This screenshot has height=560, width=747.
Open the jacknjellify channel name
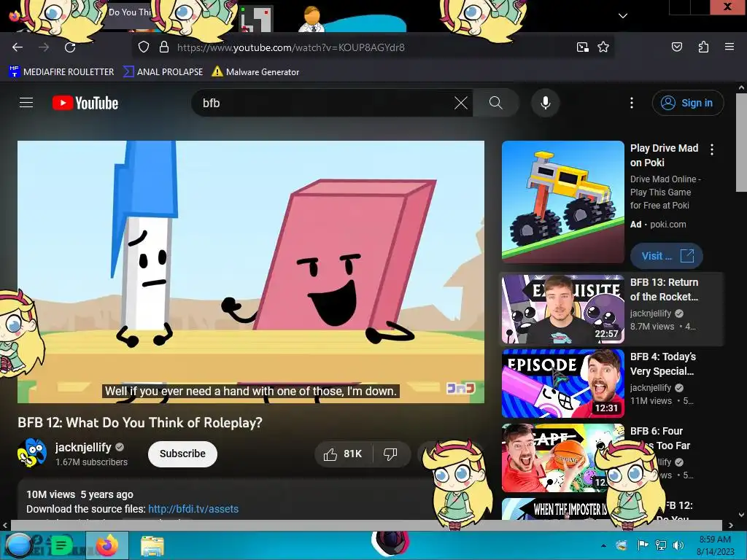click(x=83, y=447)
